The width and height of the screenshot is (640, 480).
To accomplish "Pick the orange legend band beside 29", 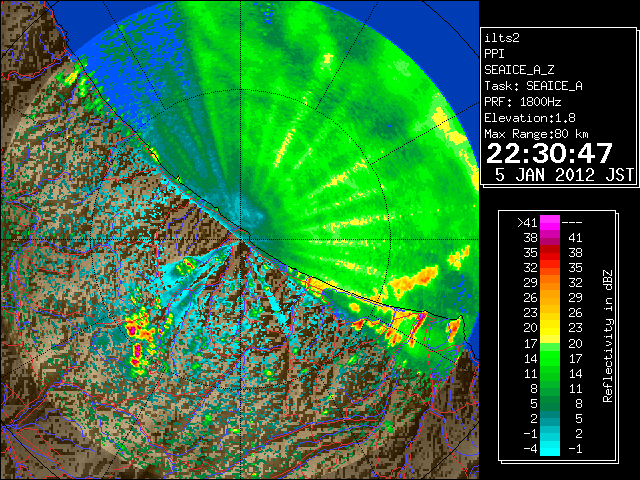I will pos(550,283).
